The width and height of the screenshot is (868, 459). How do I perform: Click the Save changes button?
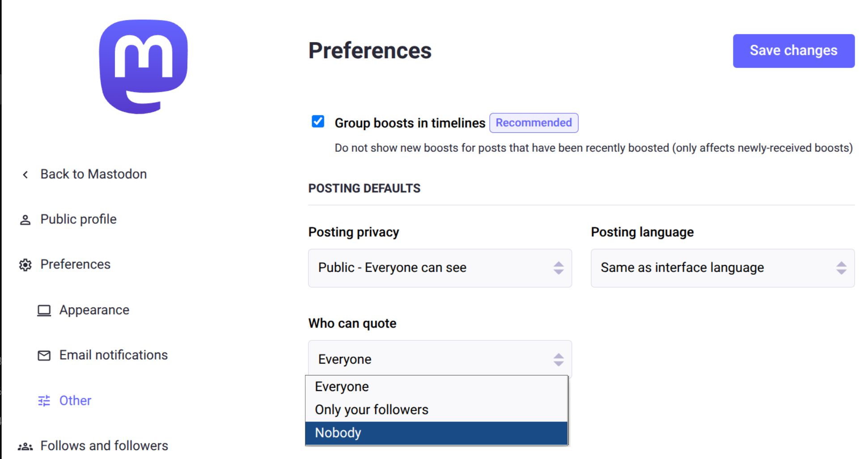793,51
